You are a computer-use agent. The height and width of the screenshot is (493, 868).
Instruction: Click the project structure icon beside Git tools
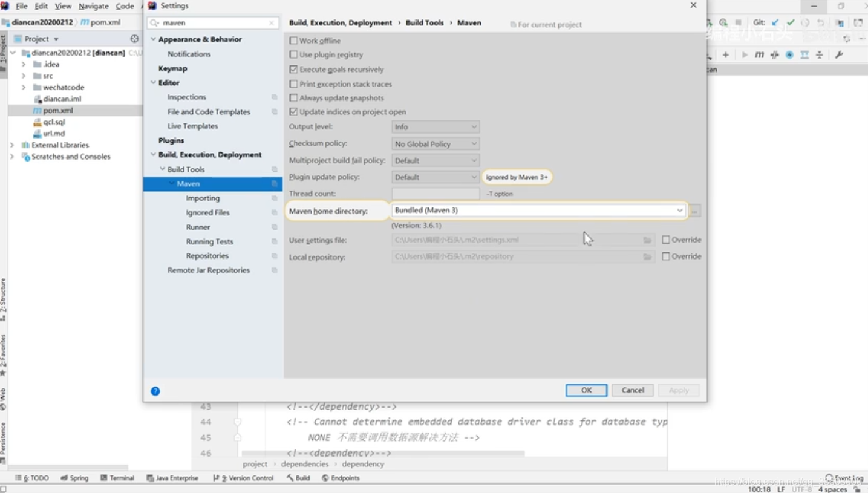tap(840, 22)
